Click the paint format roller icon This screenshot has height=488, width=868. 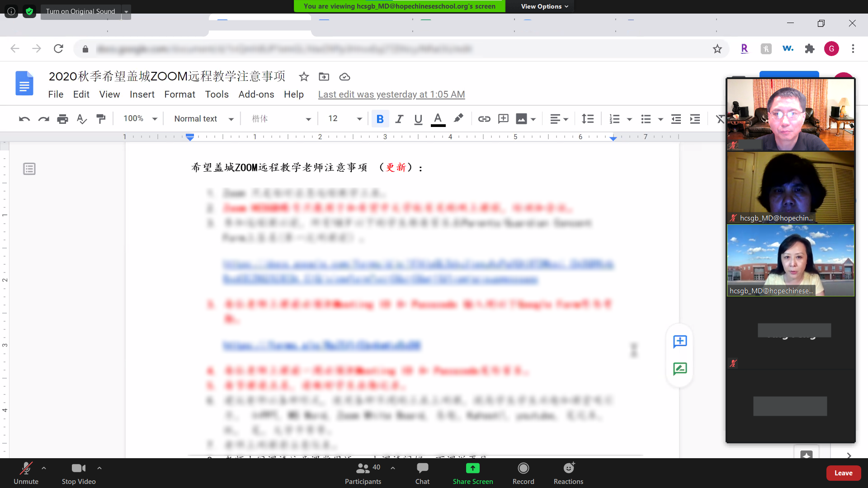(x=101, y=119)
